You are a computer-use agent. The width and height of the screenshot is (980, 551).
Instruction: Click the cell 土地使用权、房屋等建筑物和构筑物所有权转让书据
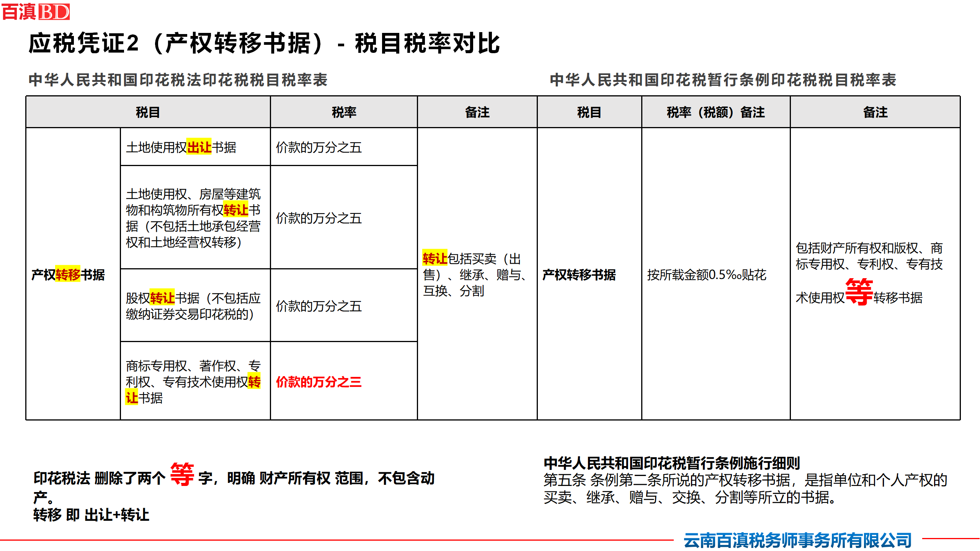[x=195, y=218]
